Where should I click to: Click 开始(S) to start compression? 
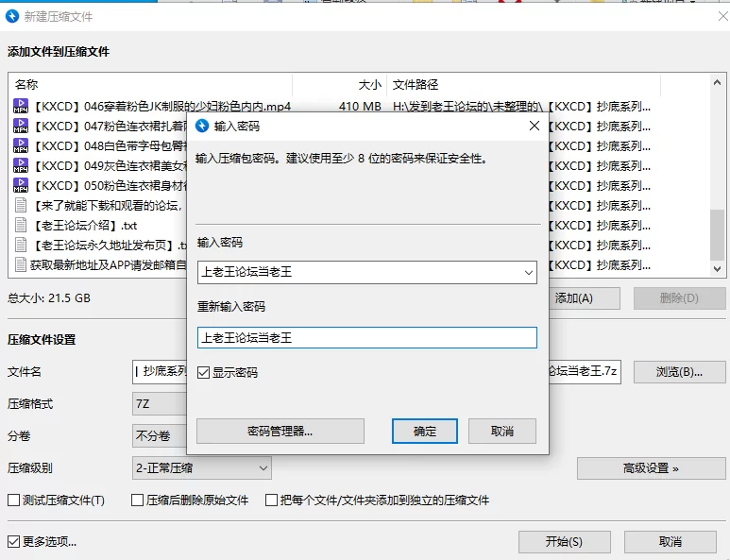pyautogui.click(x=564, y=541)
